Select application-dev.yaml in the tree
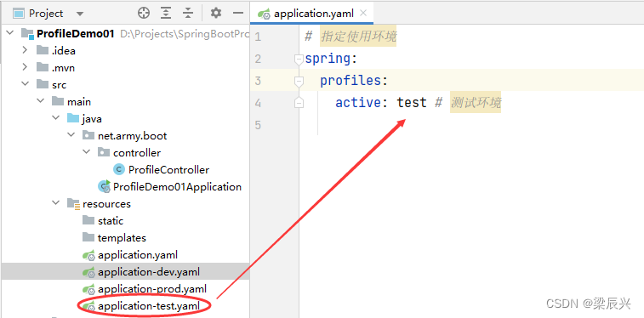644x318 pixels. tap(149, 272)
